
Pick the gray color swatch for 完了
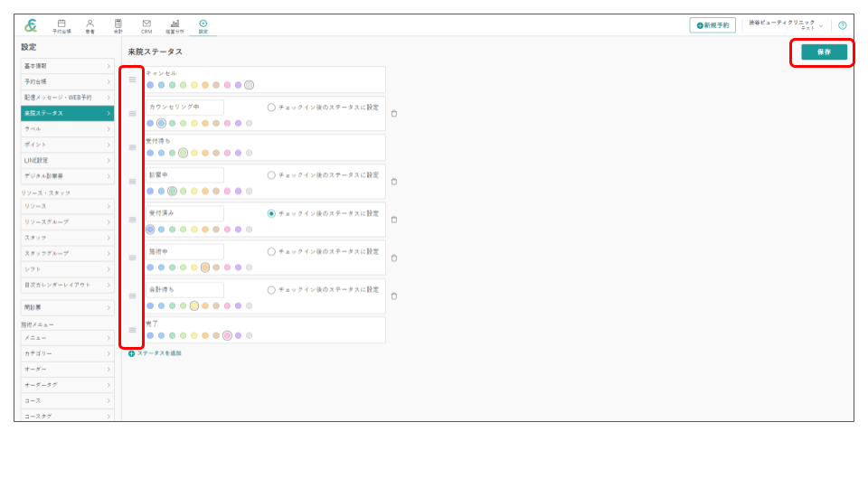(x=250, y=335)
